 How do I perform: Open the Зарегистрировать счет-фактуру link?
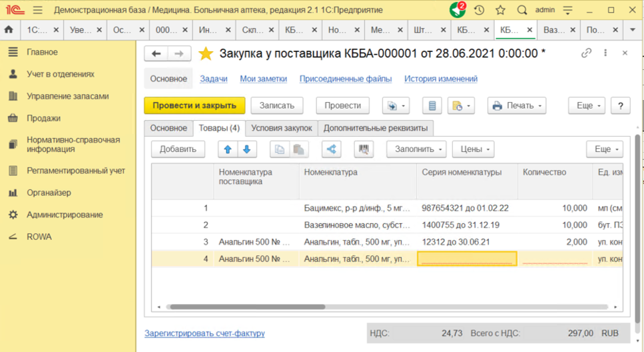pos(204,333)
